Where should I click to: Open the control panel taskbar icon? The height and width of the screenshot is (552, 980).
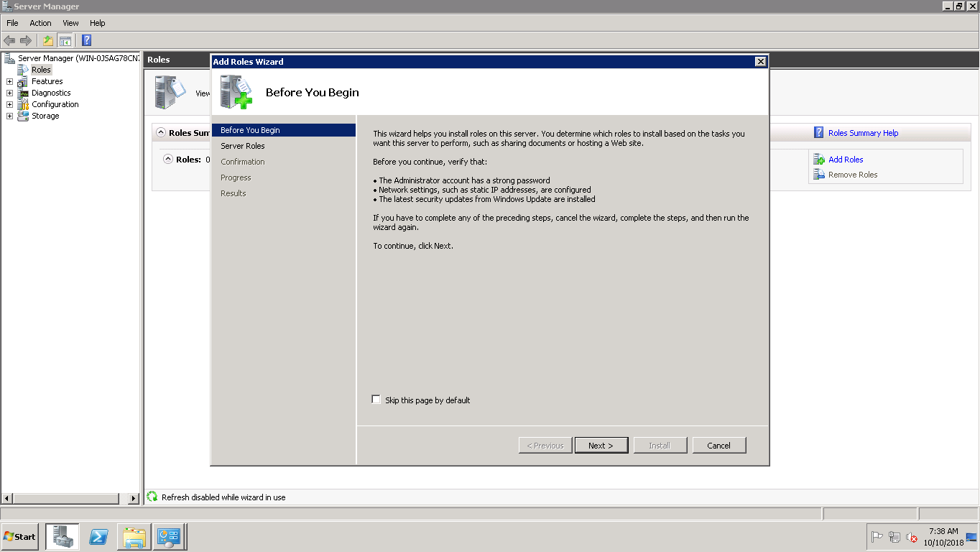point(170,536)
